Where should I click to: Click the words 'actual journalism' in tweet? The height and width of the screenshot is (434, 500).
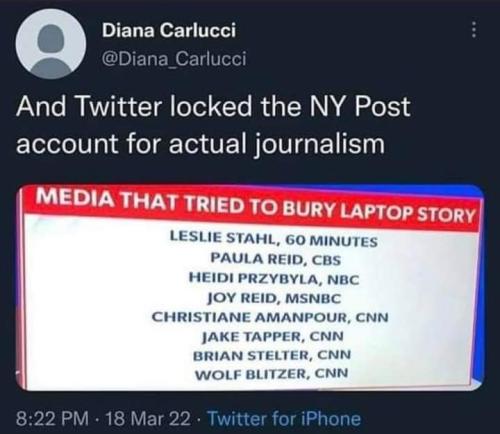point(277,144)
